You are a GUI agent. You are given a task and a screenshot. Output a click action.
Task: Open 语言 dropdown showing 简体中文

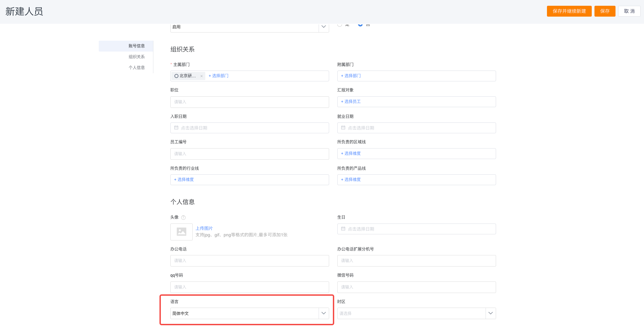(250, 313)
